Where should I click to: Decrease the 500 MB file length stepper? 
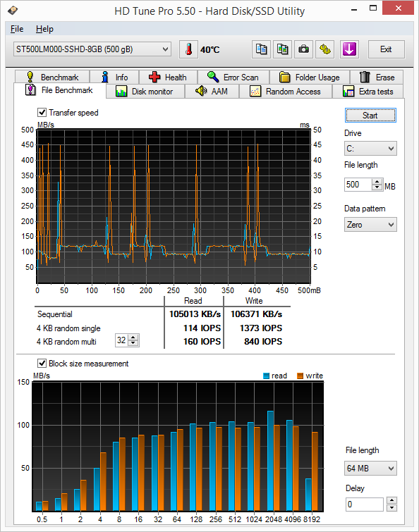tap(377, 187)
